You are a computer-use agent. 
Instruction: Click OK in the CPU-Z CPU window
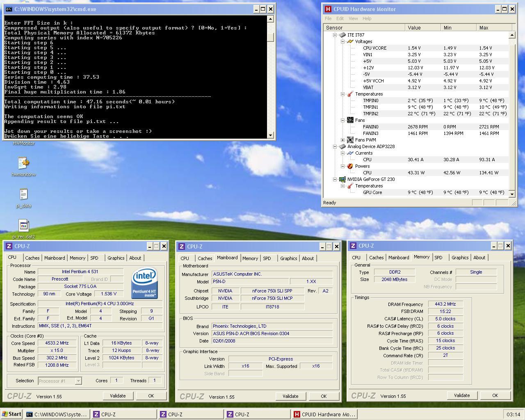coord(151,396)
